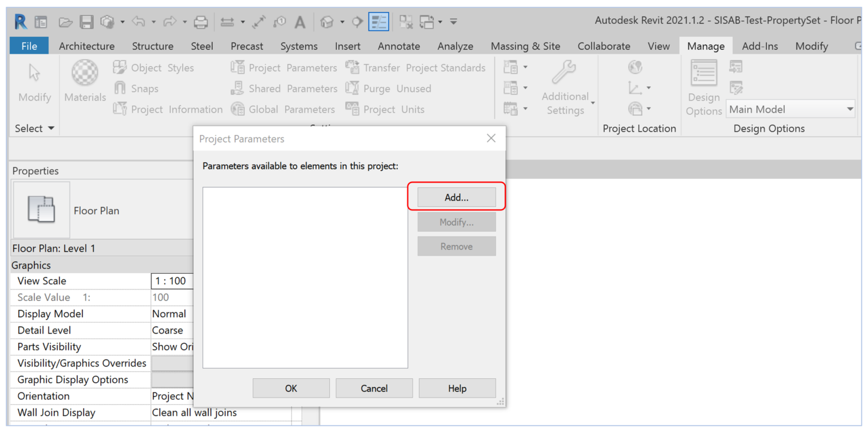Screen dimensions: 868x432
Task: Switch to the Annotate tab
Action: click(x=399, y=46)
